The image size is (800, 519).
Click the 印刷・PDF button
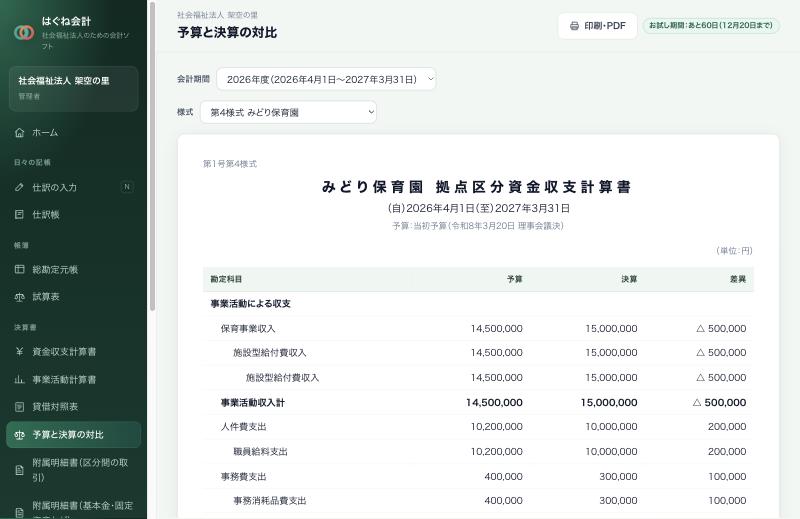point(597,26)
